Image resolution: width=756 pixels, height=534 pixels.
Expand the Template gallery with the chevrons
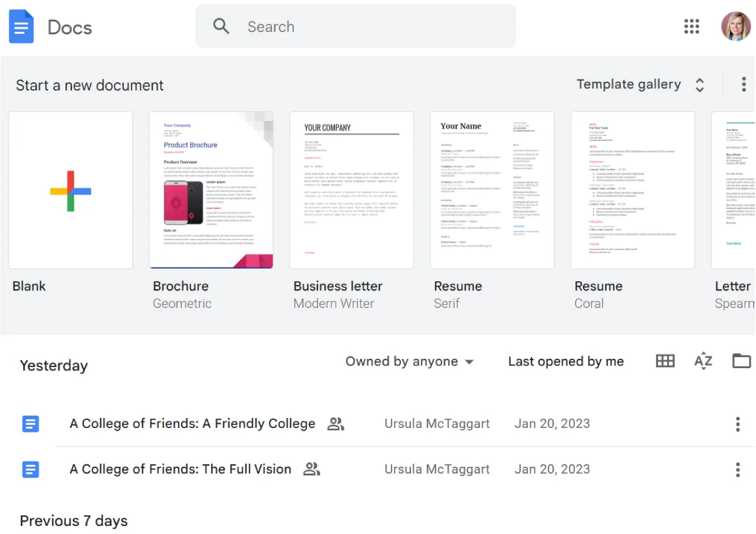[700, 84]
